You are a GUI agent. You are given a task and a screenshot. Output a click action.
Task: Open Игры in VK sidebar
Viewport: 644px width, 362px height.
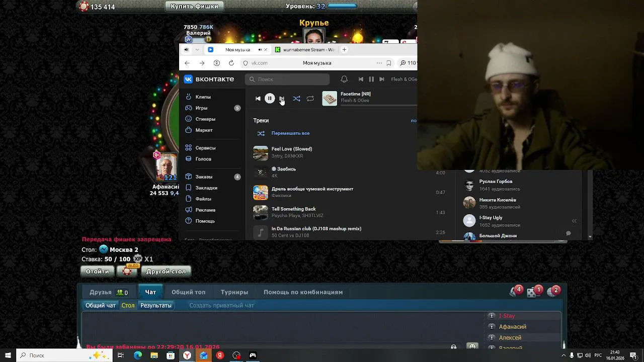201,108
